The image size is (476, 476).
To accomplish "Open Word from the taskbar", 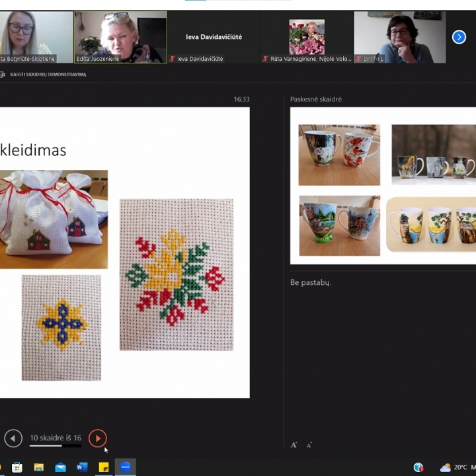I will (x=82, y=467).
